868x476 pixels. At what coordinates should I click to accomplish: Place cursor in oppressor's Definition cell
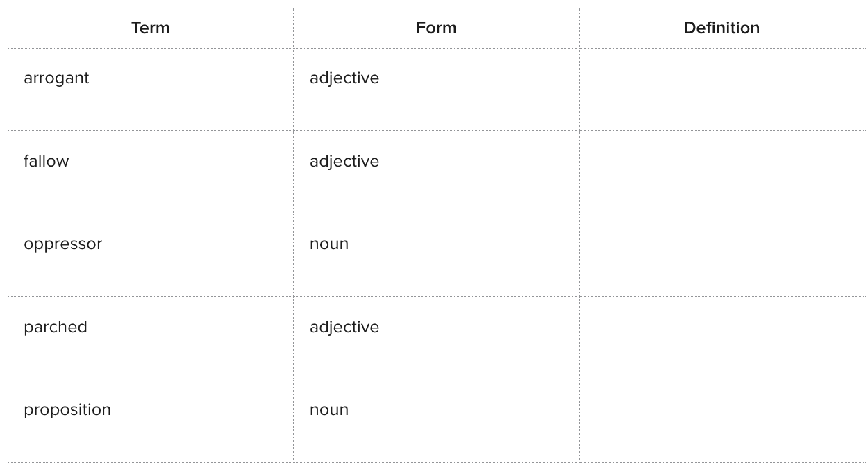[x=722, y=255]
